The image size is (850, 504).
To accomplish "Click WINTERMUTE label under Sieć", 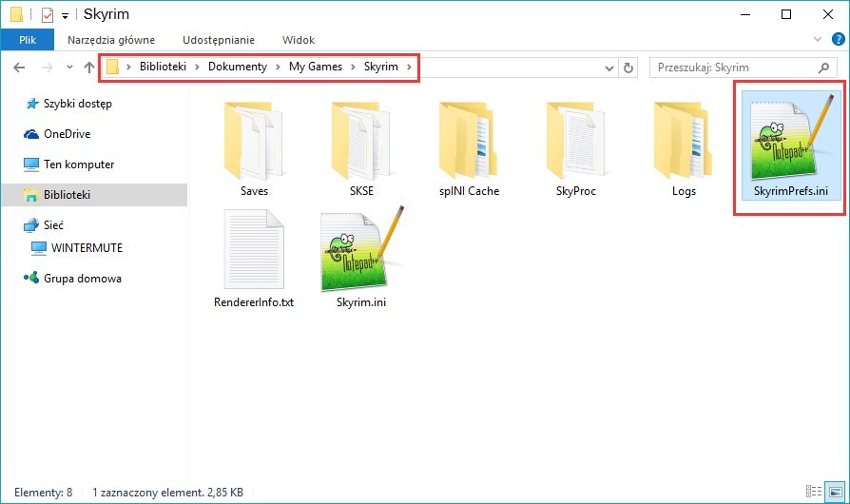I will [87, 247].
